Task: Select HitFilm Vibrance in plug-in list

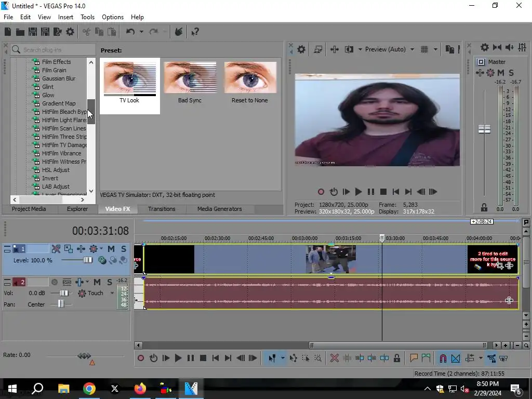Action: tap(61, 153)
